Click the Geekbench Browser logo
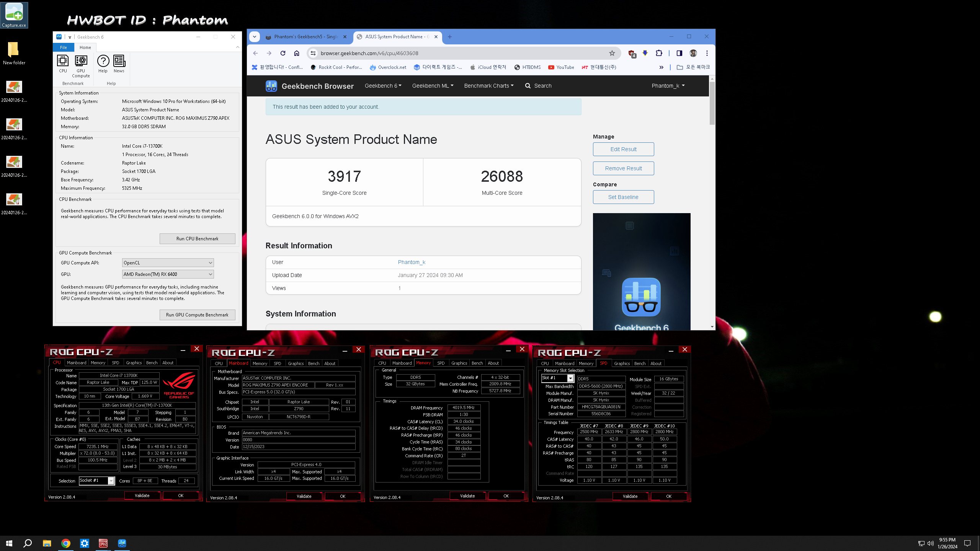 (310, 86)
